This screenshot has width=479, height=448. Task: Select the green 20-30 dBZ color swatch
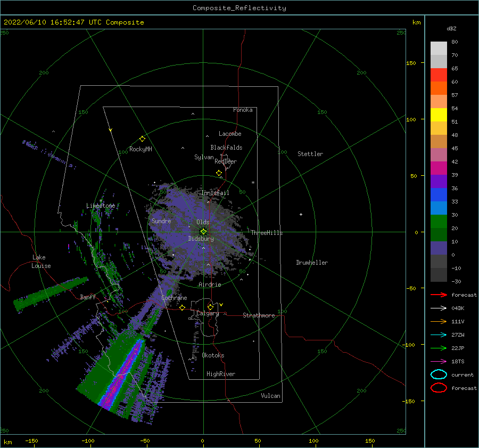pos(439,222)
